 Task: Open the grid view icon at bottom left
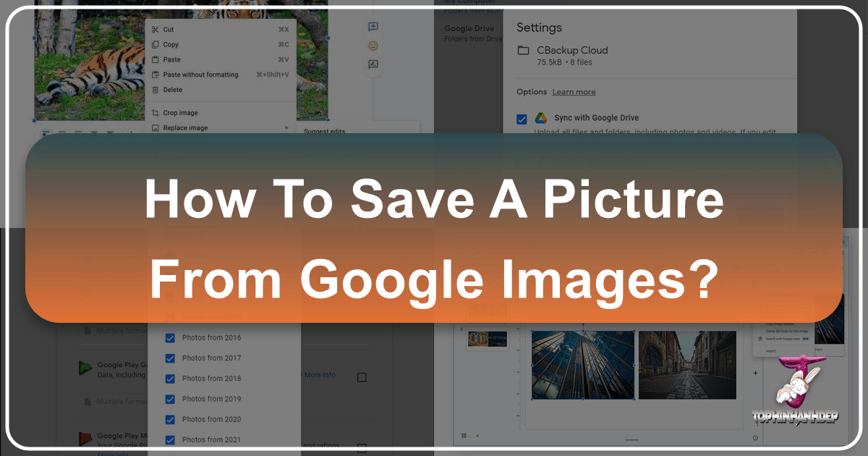[463, 436]
